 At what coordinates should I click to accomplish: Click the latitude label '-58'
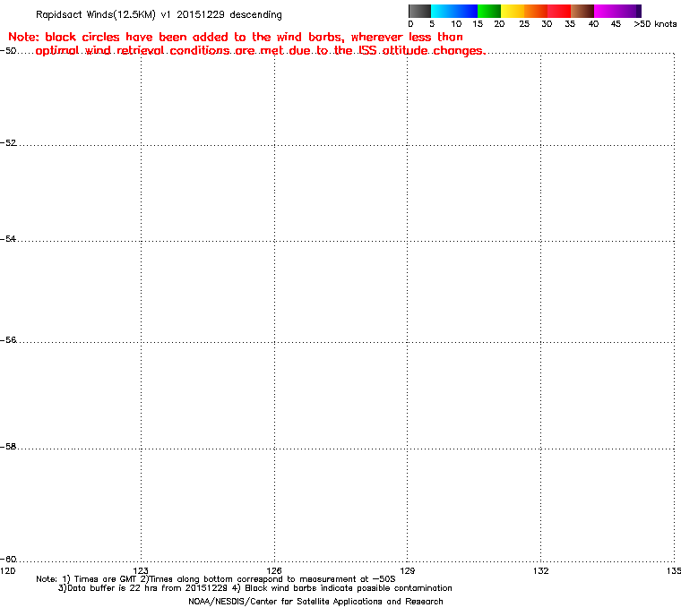pos(8,447)
